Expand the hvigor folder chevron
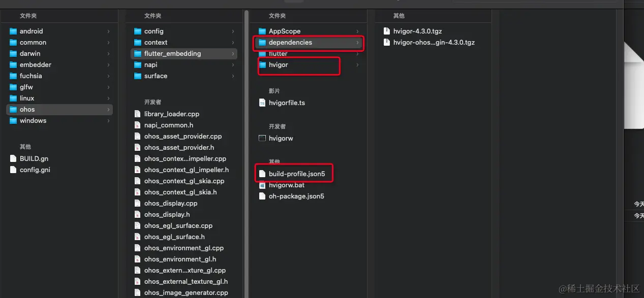 point(357,64)
